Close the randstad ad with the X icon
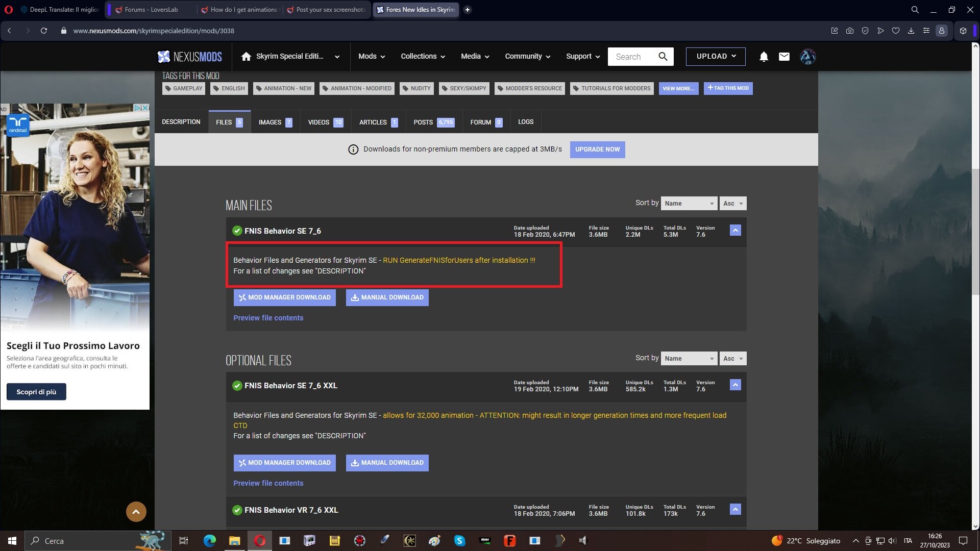This screenshot has height=551, width=980. click(x=145, y=108)
